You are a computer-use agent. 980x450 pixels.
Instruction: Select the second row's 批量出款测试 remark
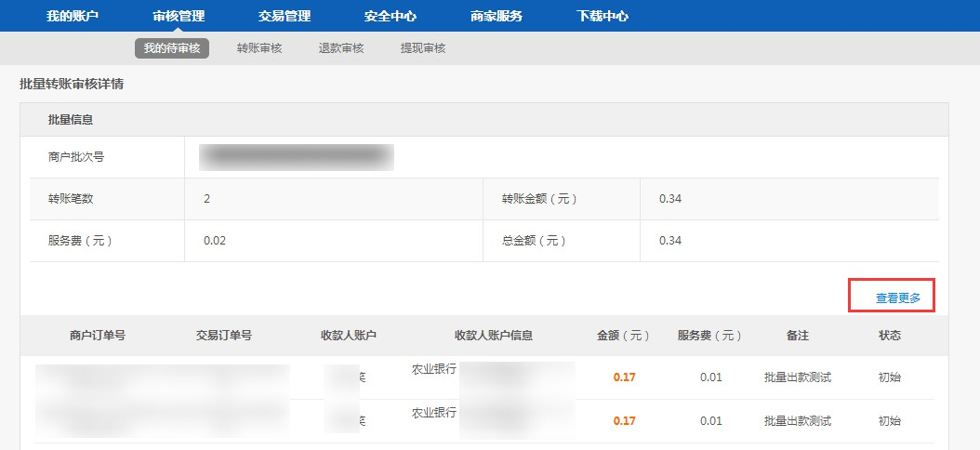coord(797,421)
